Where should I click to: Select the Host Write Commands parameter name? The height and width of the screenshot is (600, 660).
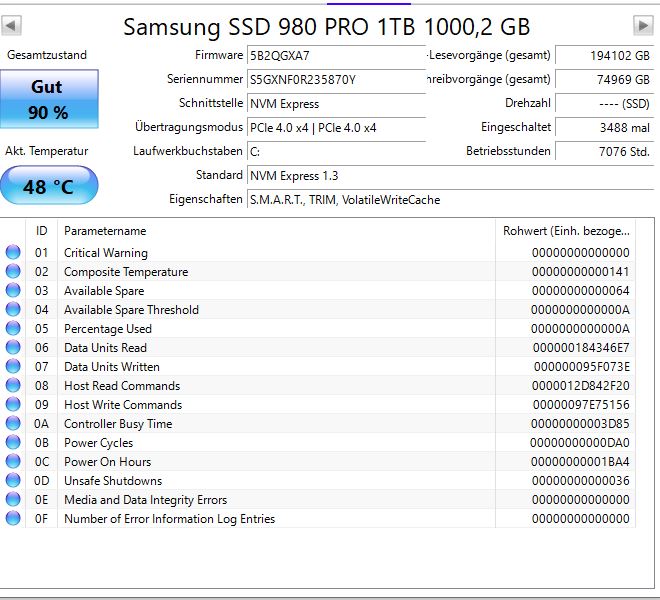(123, 405)
